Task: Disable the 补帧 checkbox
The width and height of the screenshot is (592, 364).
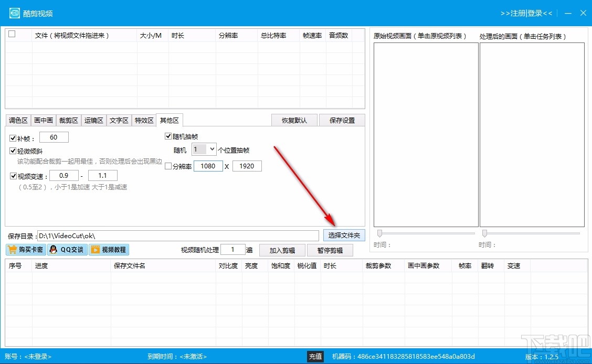Action: [13, 138]
